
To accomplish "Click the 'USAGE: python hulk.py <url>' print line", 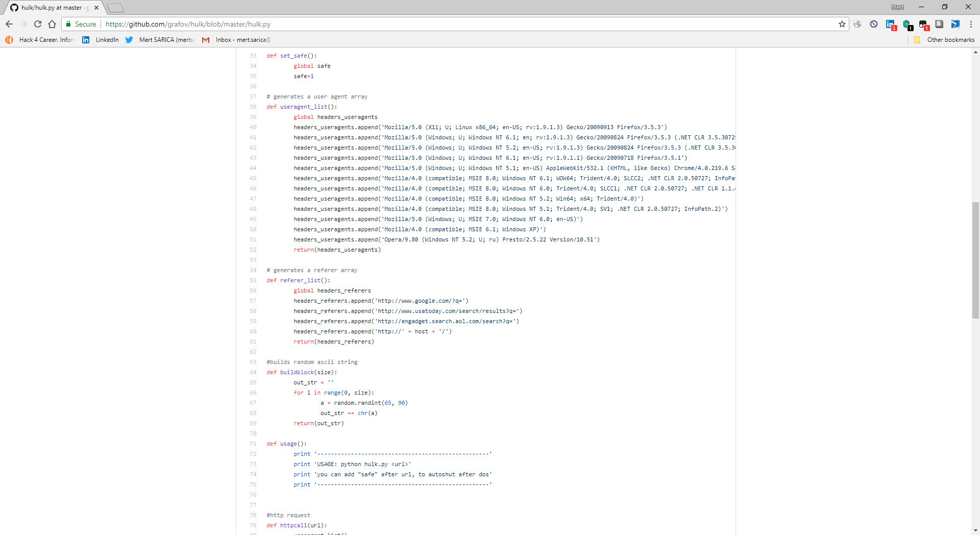I will pos(352,464).
